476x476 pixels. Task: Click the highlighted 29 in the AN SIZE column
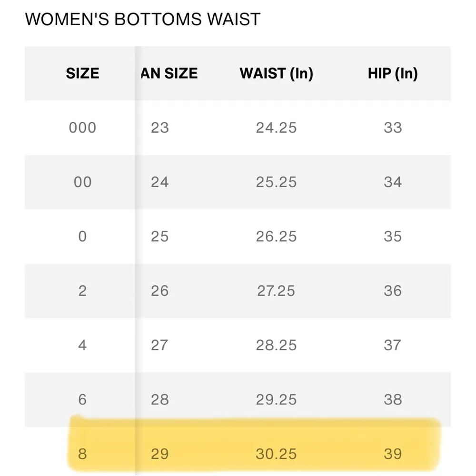pos(160,454)
